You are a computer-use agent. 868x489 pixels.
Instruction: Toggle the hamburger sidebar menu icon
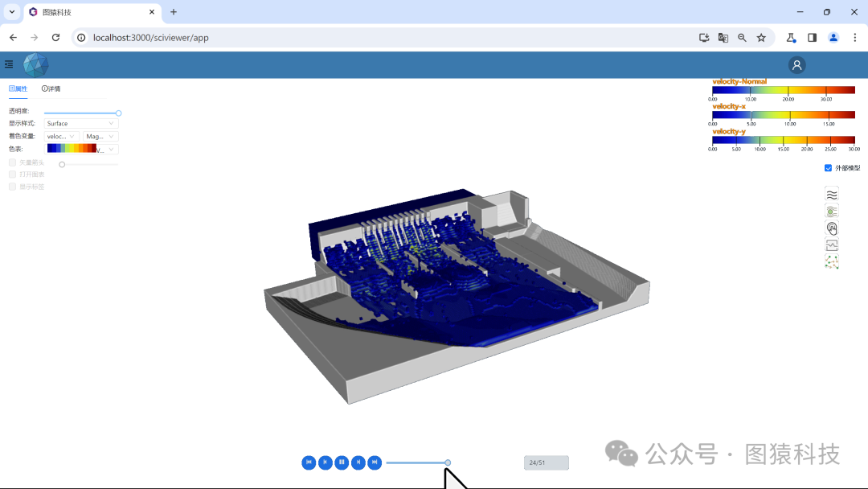pyautogui.click(x=9, y=65)
